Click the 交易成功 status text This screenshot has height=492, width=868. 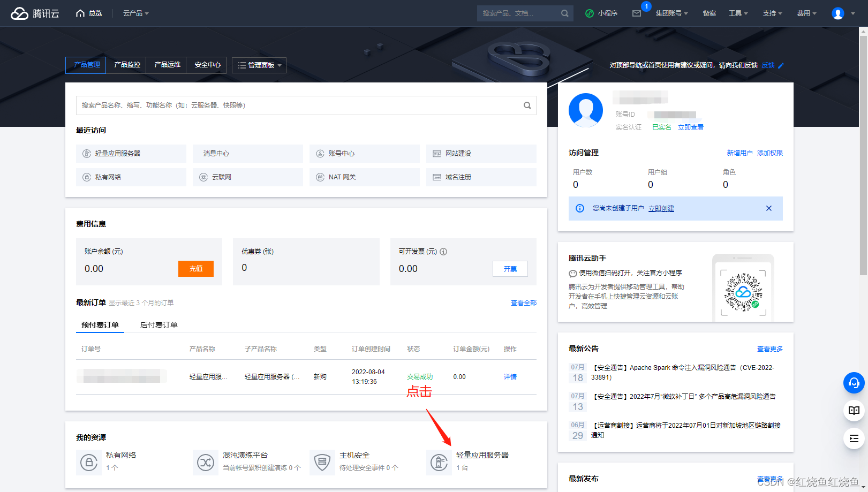[420, 377]
